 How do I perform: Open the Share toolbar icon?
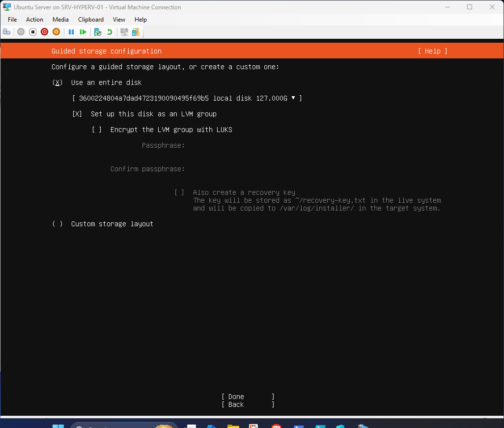pyautogui.click(x=136, y=31)
